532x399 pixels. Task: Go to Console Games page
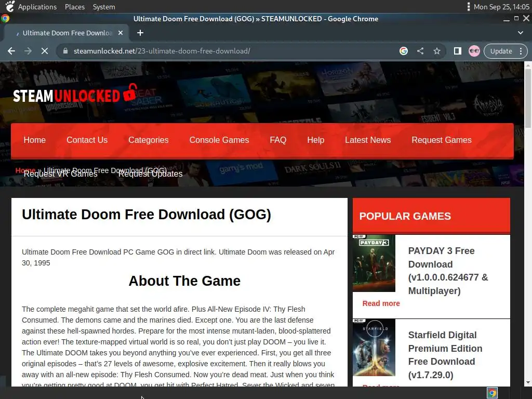(x=219, y=140)
